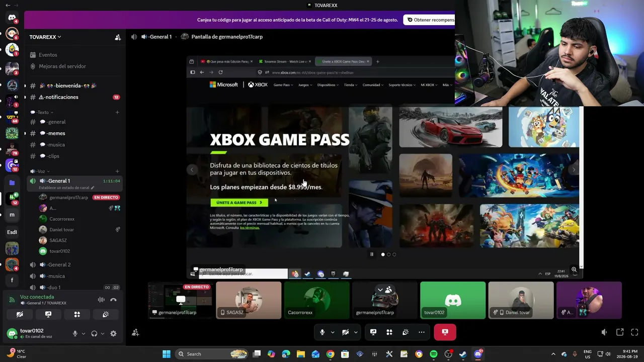Open input device options next to user microphone
The height and width of the screenshot is (362, 644).
coord(84,333)
